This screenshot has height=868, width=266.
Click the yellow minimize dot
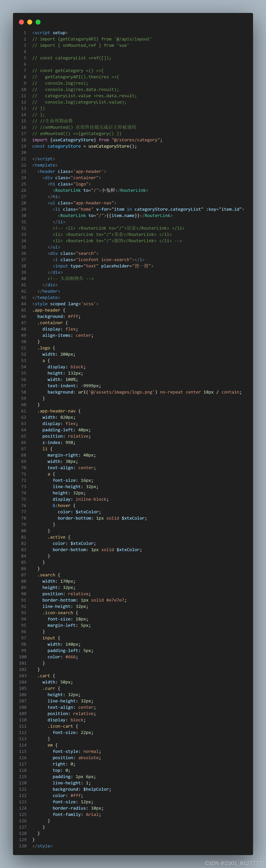click(30, 22)
